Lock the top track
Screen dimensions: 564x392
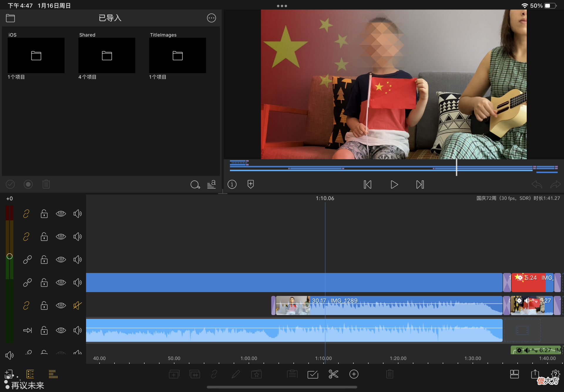coord(44,214)
